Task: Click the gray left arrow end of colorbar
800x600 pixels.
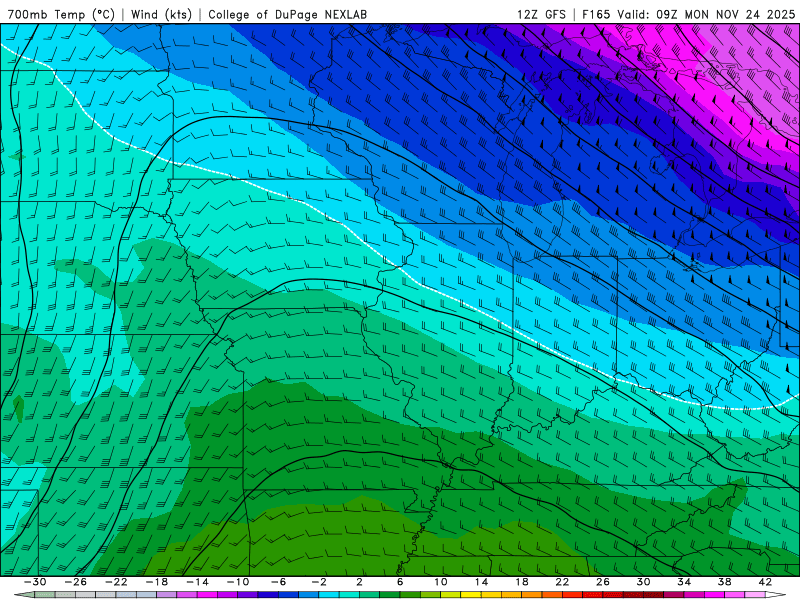Action: coord(24,595)
